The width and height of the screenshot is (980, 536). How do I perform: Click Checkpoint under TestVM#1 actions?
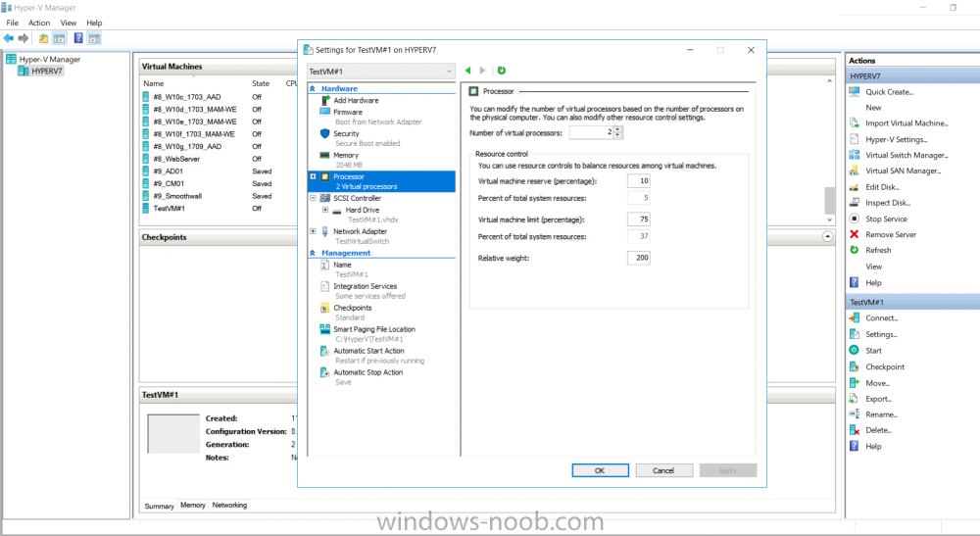(884, 366)
